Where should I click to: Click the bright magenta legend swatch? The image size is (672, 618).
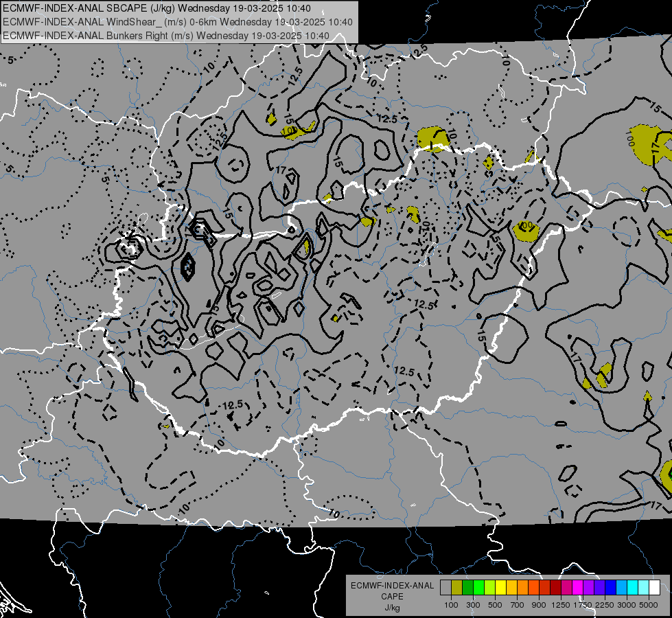(x=578, y=588)
